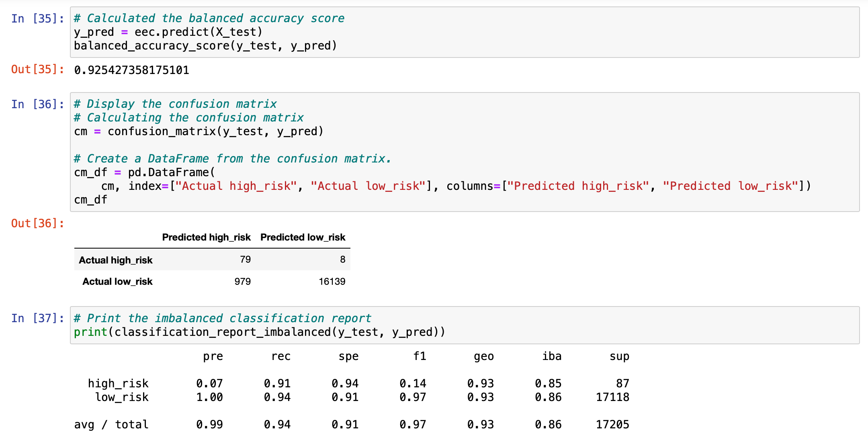Click the In [35] code cell

[465, 32]
